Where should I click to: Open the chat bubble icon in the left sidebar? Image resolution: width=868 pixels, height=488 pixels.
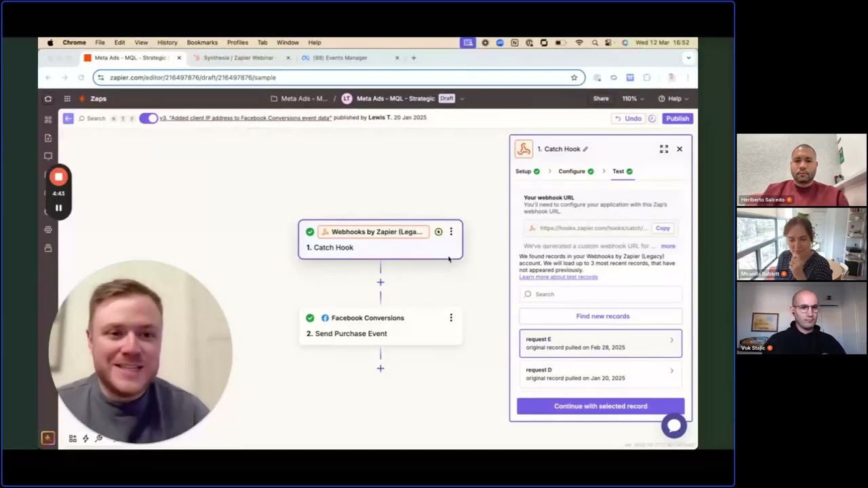tap(48, 156)
